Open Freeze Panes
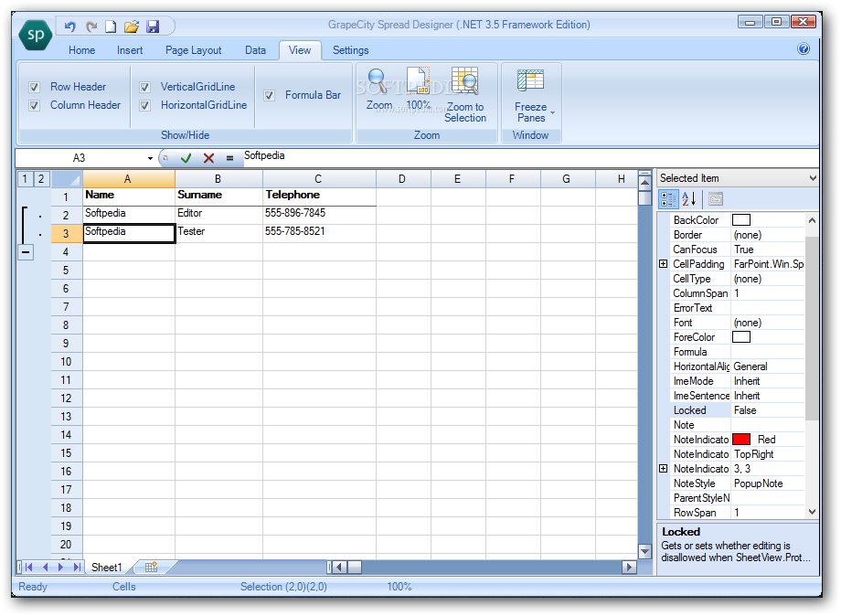The width and height of the screenshot is (841, 616). [x=530, y=95]
